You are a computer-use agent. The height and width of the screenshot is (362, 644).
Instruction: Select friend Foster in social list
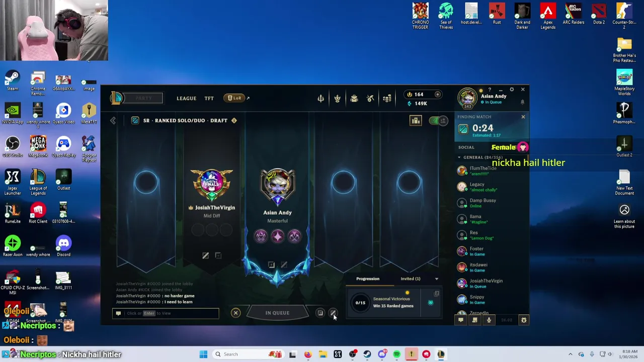(493, 251)
